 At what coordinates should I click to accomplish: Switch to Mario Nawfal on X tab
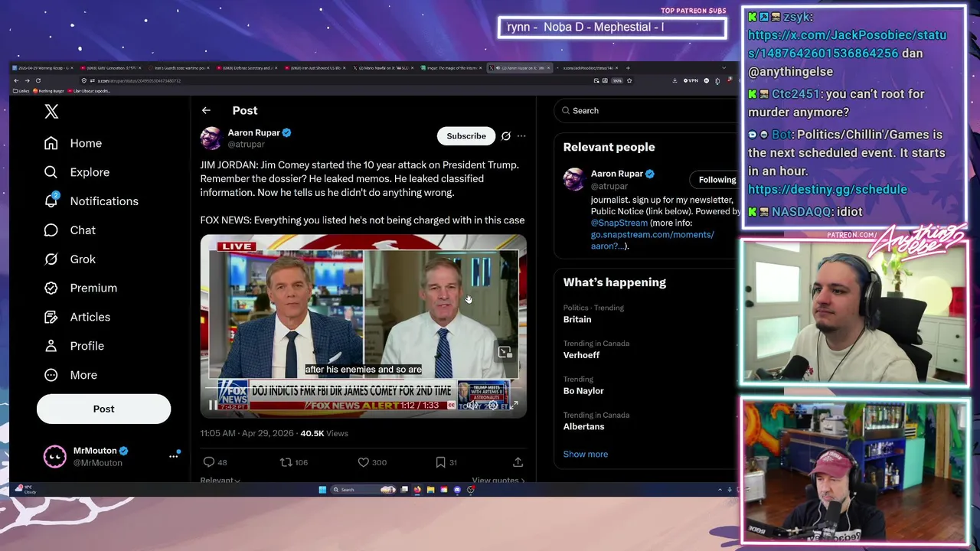coord(385,68)
